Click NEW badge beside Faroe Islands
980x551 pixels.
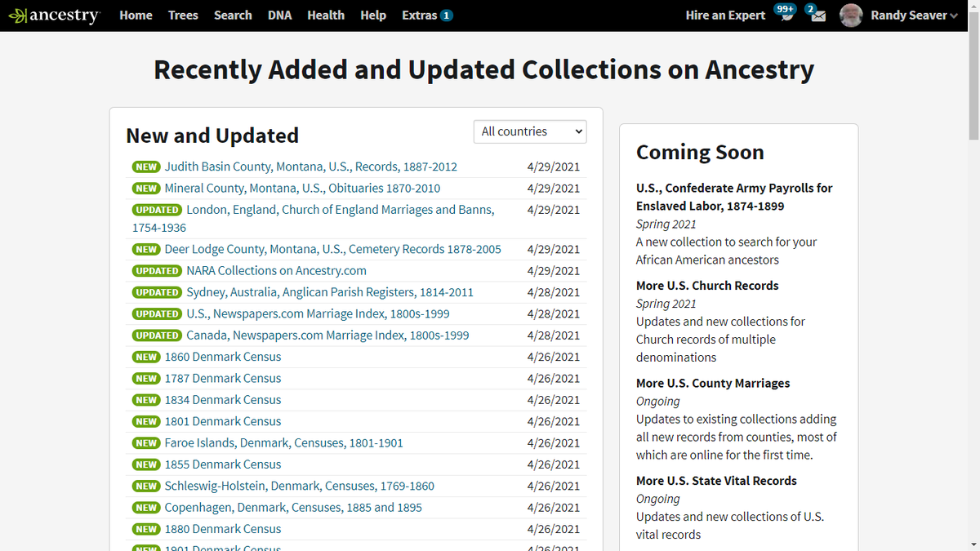point(147,443)
